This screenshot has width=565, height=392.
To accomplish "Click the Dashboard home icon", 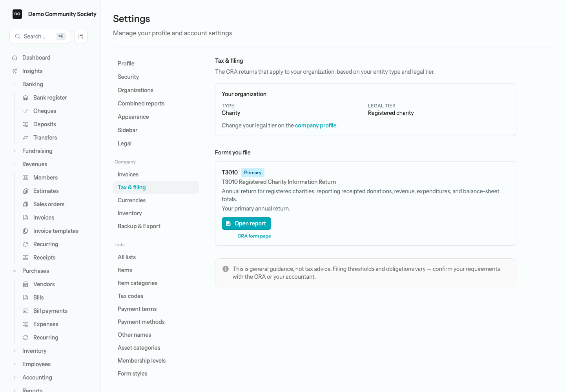I will (15, 58).
